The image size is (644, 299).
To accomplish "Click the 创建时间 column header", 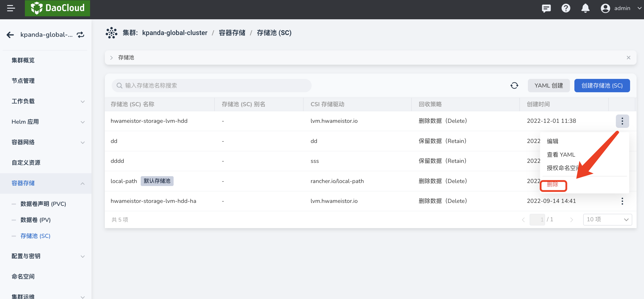I will [x=538, y=104].
